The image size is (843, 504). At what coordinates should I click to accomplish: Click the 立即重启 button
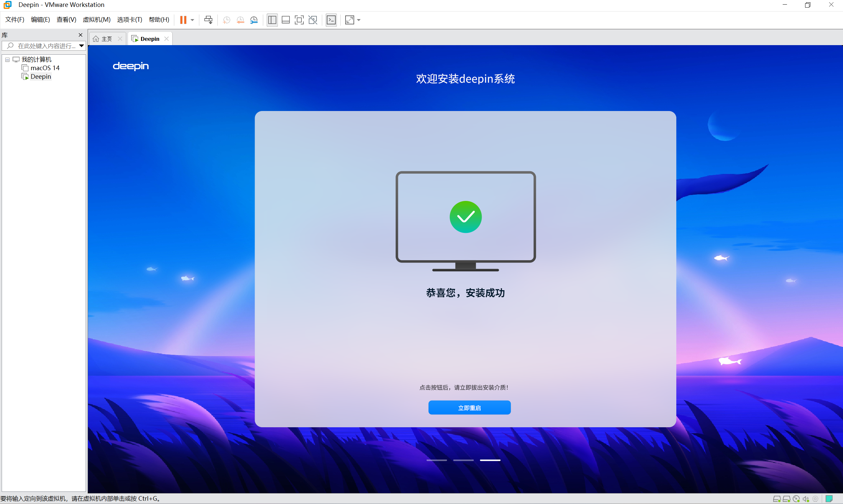pos(469,407)
